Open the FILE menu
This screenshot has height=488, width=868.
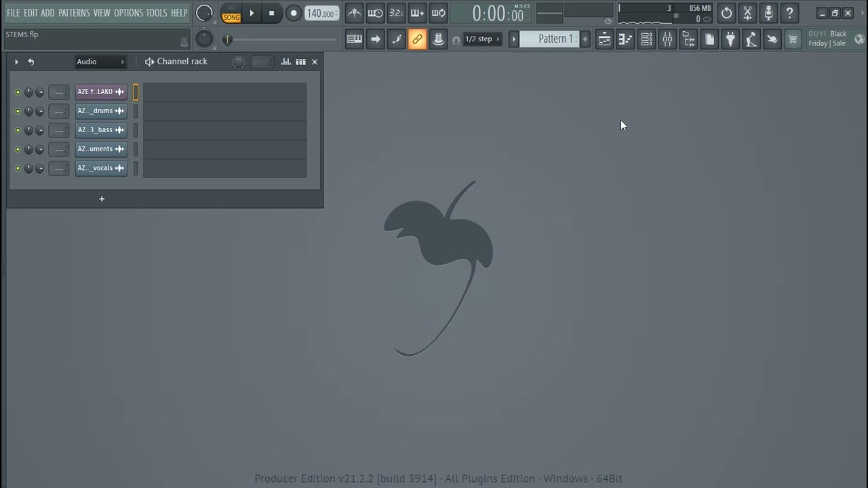click(x=14, y=13)
